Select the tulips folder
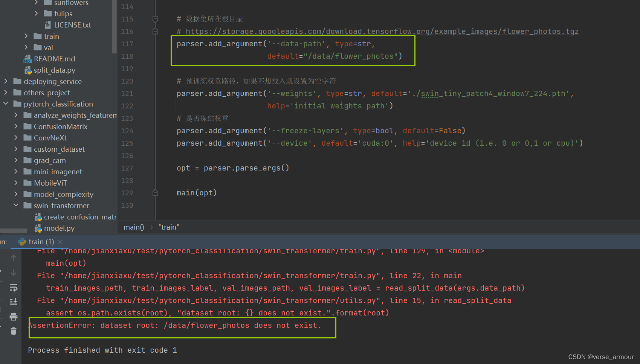The height and width of the screenshot is (364, 640). pyautogui.click(x=63, y=14)
